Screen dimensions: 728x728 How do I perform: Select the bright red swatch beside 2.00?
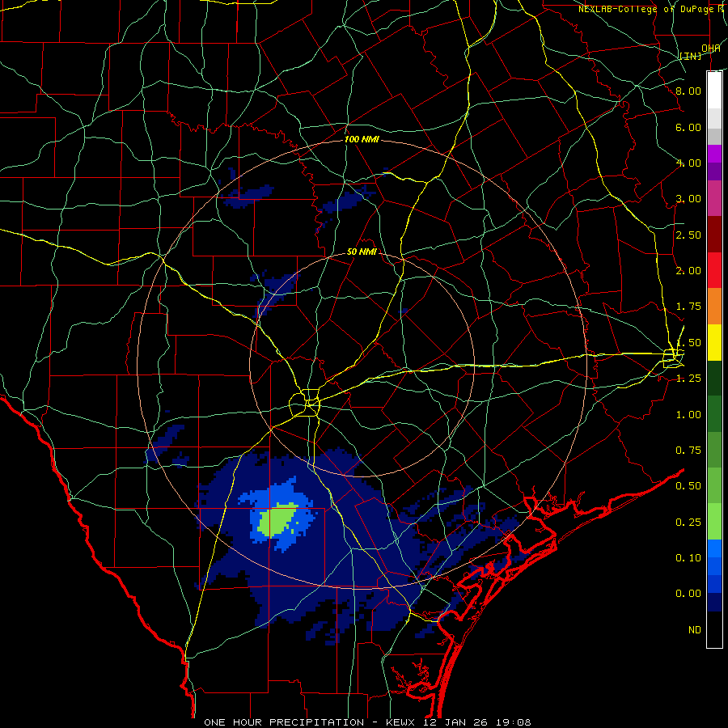pos(714,270)
